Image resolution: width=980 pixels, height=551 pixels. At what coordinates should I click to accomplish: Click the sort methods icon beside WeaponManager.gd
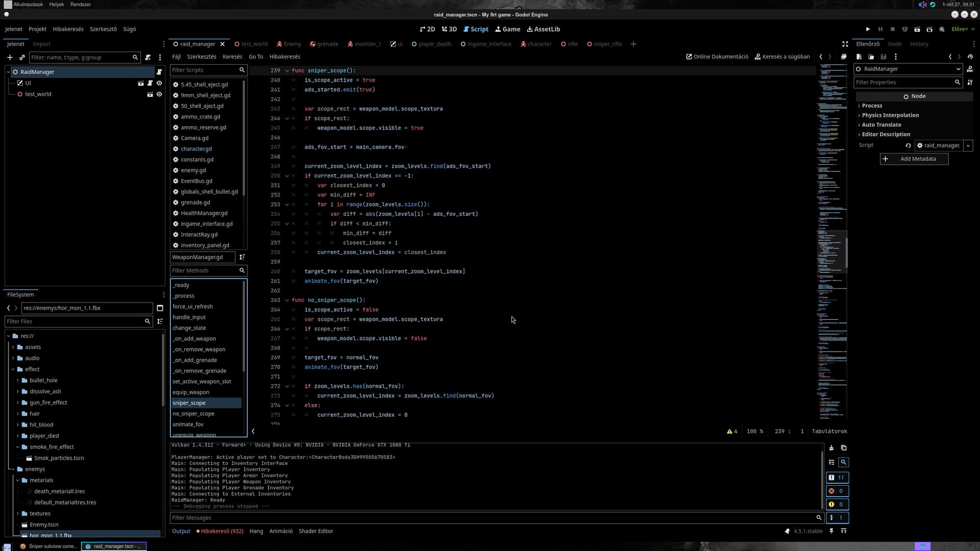point(242,257)
